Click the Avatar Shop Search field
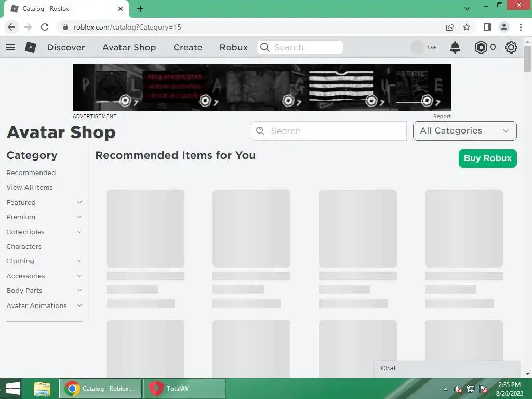The height and width of the screenshot is (399, 532). (329, 131)
